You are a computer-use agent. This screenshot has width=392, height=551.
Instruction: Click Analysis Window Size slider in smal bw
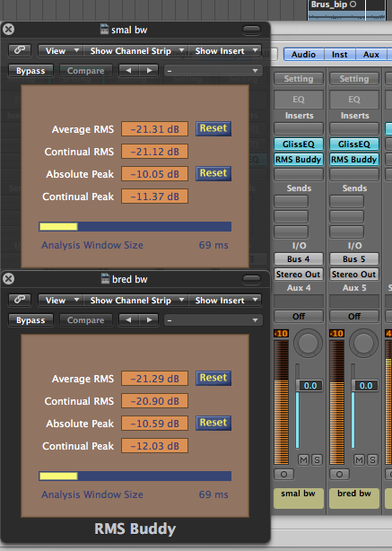pyautogui.click(x=135, y=227)
